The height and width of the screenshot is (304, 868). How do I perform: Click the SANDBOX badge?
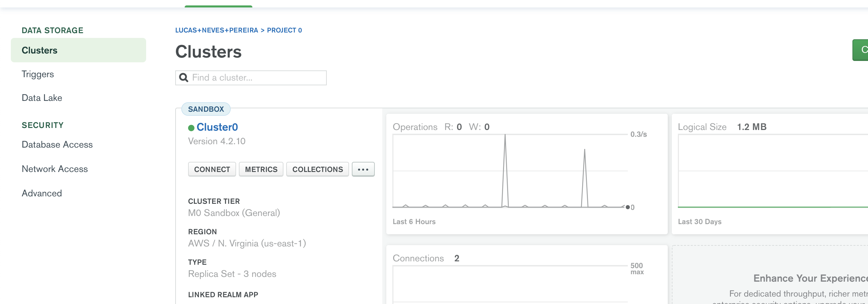206,109
